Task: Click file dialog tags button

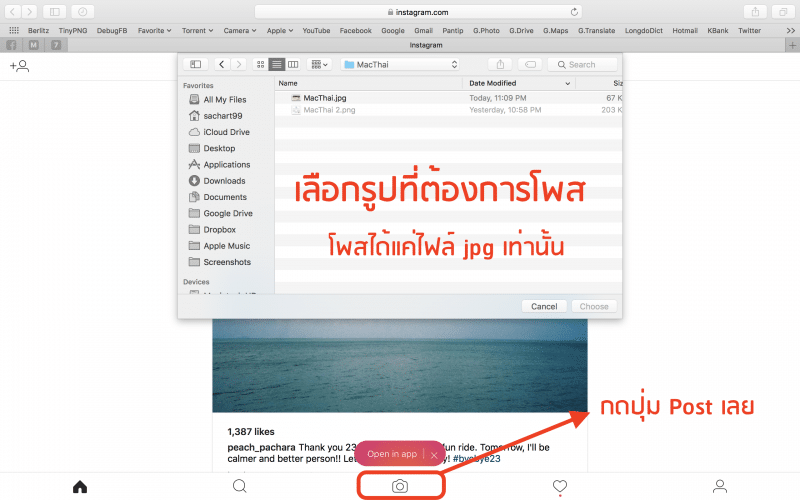Action: pos(530,64)
